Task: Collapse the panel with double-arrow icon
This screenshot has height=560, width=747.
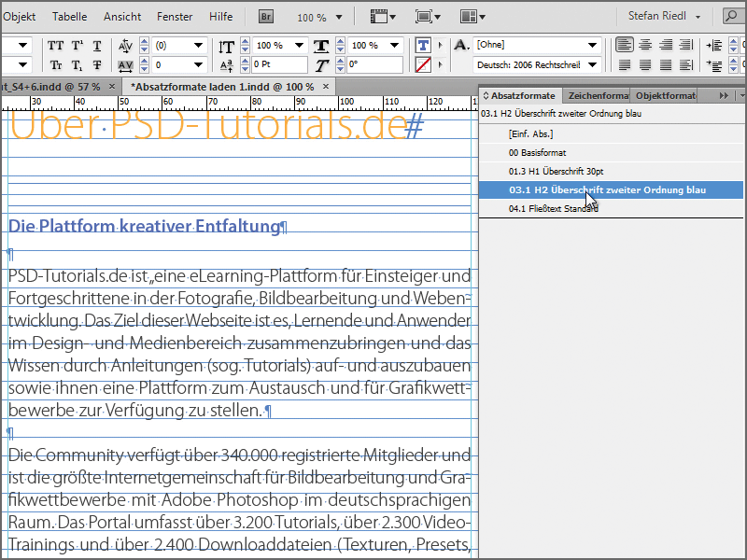Action: pyautogui.click(x=724, y=96)
